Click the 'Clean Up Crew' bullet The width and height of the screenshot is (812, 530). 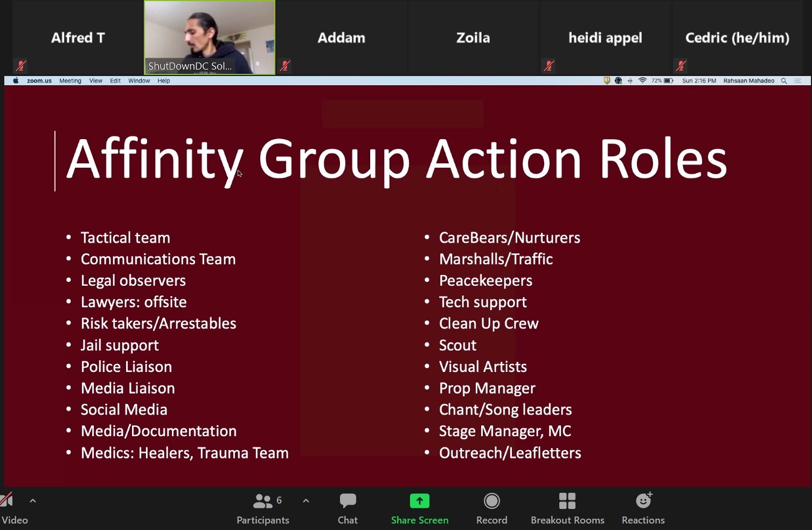(x=489, y=323)
